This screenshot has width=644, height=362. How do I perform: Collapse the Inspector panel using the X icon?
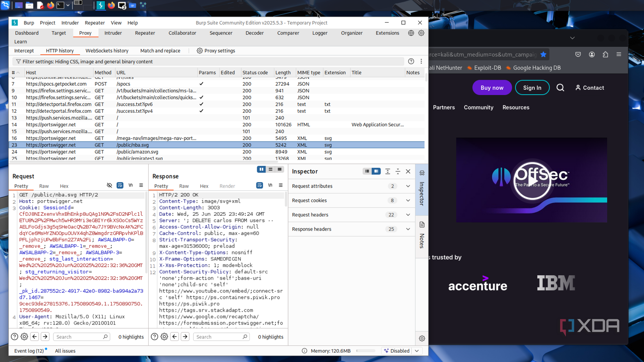tap(408, 171)
